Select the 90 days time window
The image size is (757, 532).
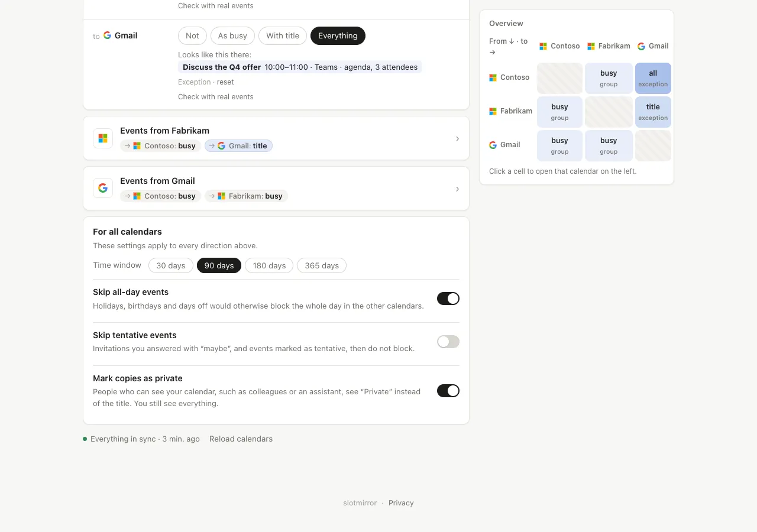click(219, 265)
